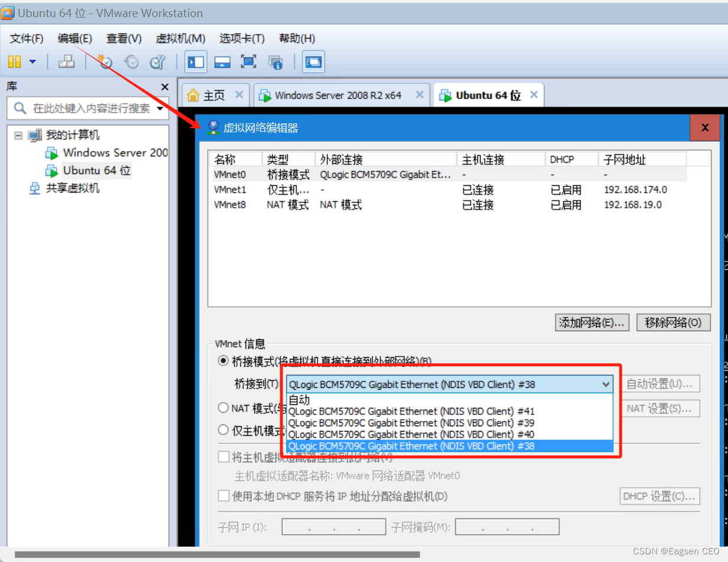
Task: Click the suspend (pause) VM toolbar icon
Action: click(x=15, y=61)
